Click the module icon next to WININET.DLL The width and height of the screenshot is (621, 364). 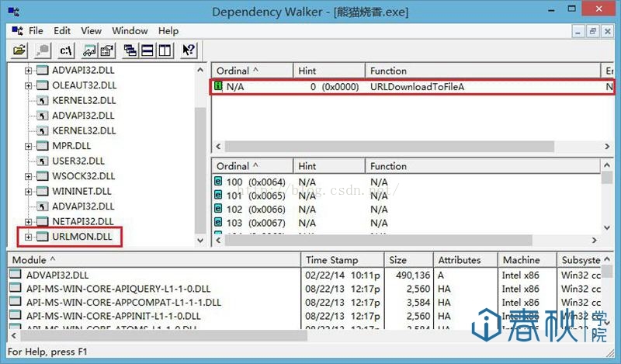[43, 191]
